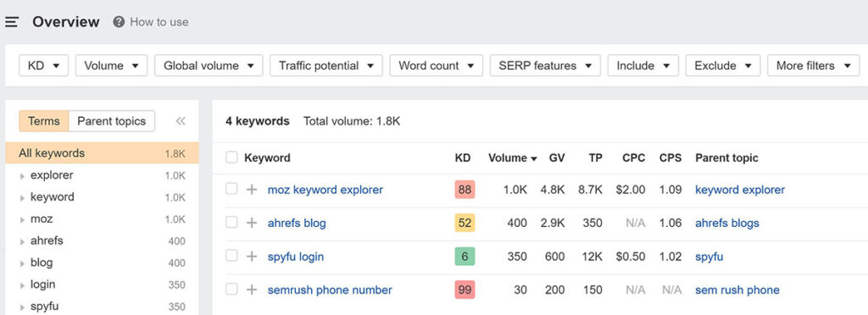This screenshot has height=315, width=868.
Task: Switch to the Parent topics tab
Action: coord(111,121)
